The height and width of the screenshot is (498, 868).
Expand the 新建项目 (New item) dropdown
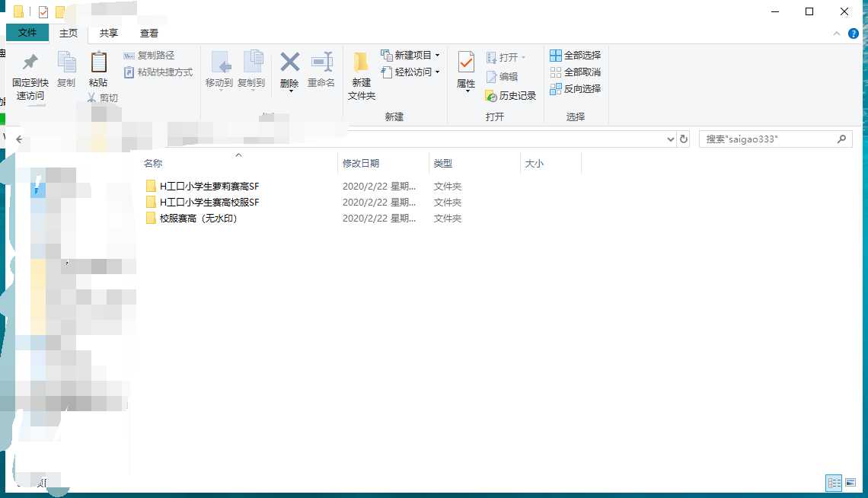point(437,56)
